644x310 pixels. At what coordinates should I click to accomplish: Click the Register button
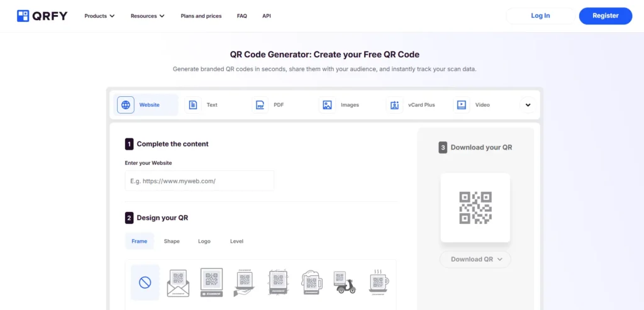(x=606, y=16)
